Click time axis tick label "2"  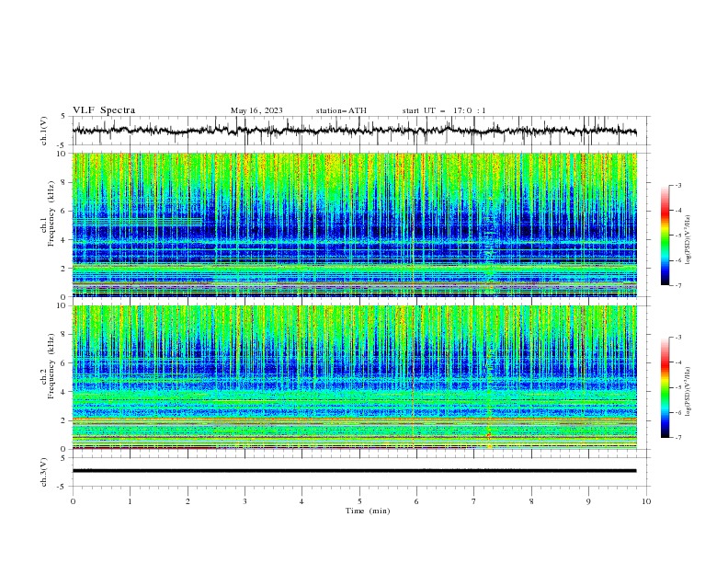click(x=188, y=501)
